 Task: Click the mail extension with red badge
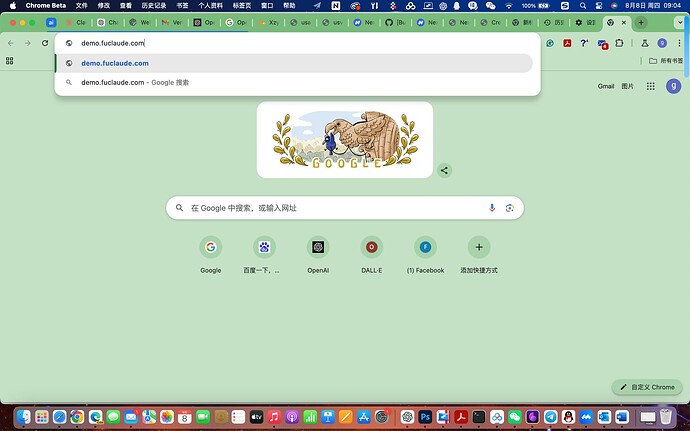[x=602, y=44]
